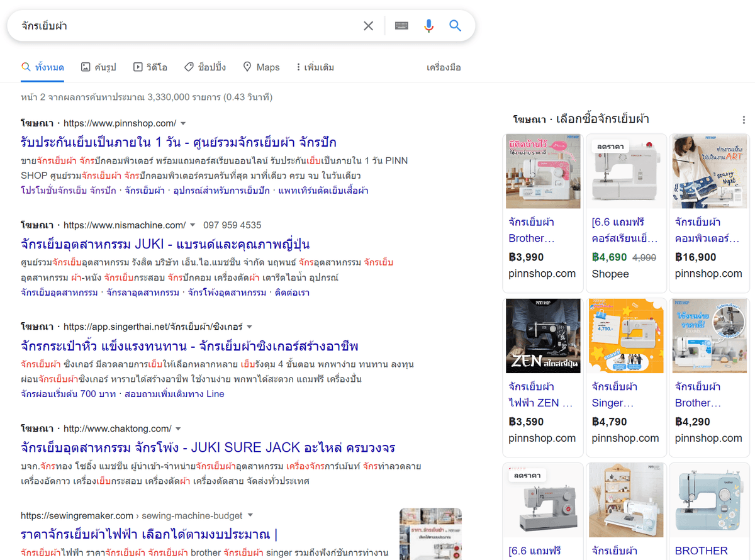
Task: Open the on-screen keyboard input tool
Action: pos(401,26)
